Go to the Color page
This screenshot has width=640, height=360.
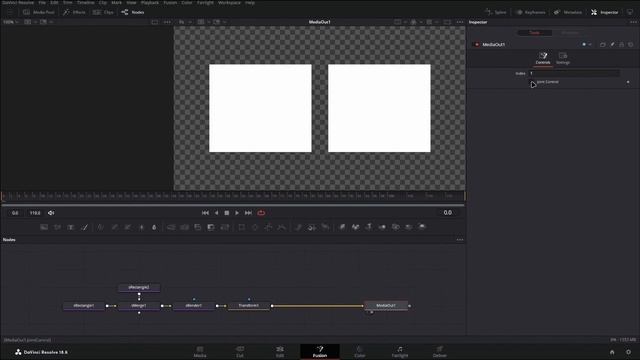(x=360, y=351)
